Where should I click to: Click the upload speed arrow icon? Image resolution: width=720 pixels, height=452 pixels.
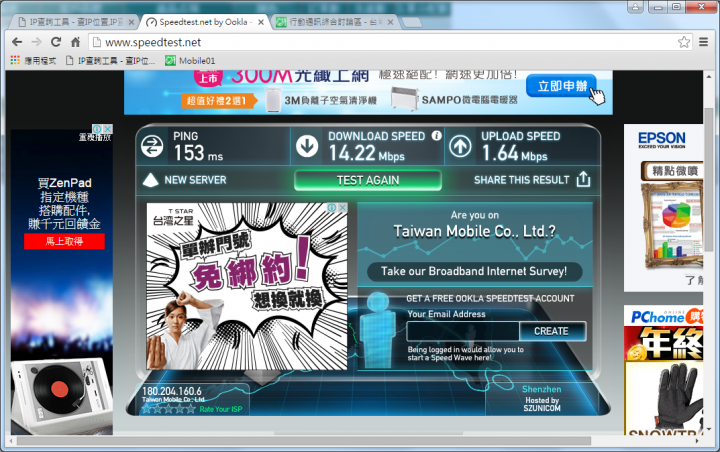460,147
